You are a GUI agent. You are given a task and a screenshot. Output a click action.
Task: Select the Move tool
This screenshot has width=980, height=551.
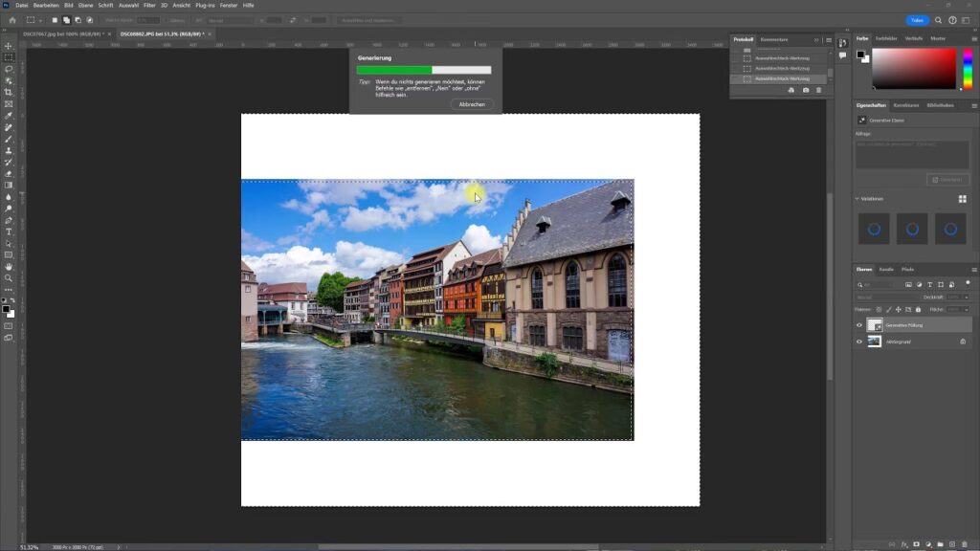pyautogui.click(x=9, y=46)
